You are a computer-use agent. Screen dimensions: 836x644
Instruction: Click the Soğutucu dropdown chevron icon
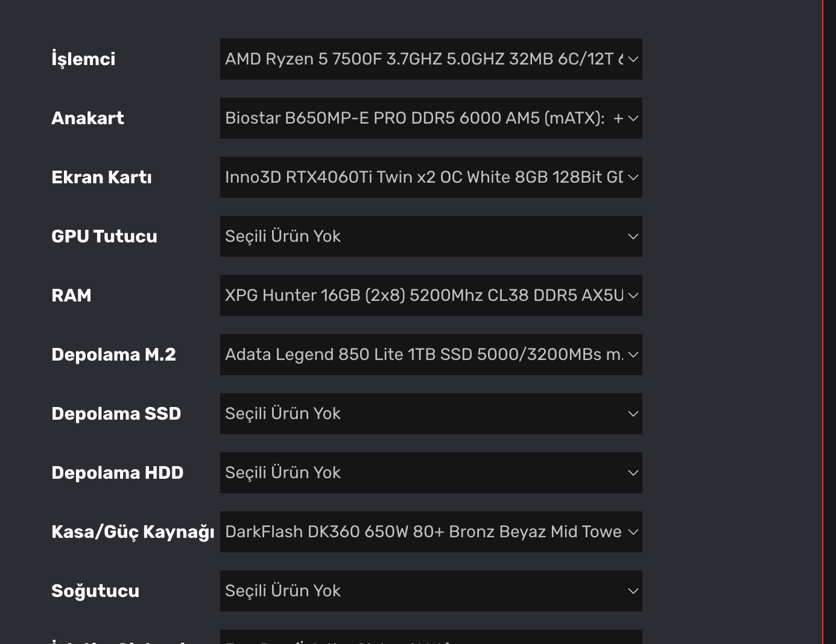coord(633,591)
